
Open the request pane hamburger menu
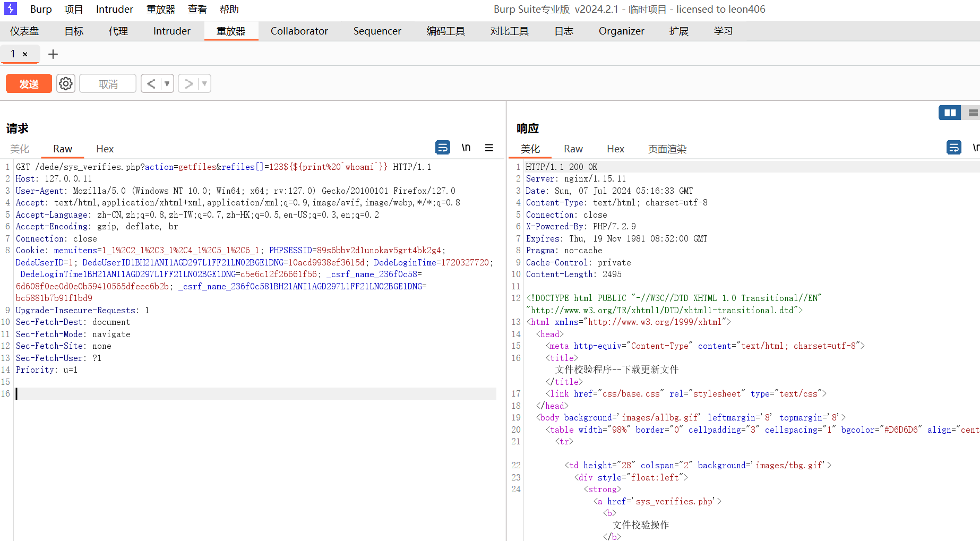tap(489, 148)
